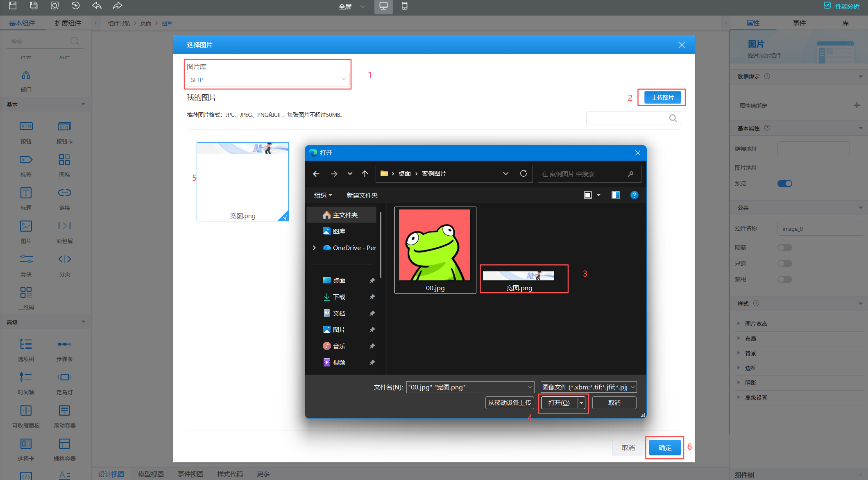
Task: Click the 时间轴 timeline component icon
Action: 26,377
